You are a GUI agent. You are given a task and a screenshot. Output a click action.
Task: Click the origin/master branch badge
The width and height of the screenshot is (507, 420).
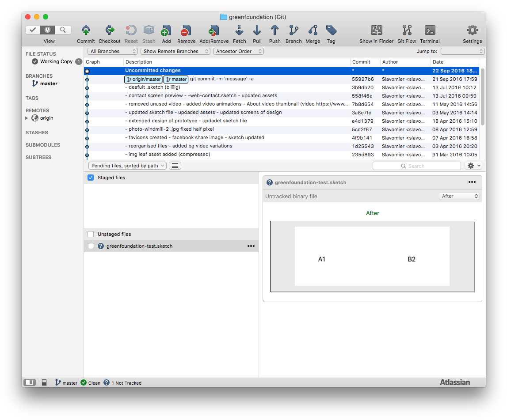click(x=143, y=79)
